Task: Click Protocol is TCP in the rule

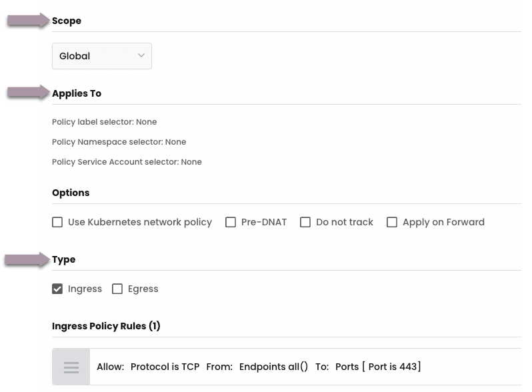Action: tap(165, 367)
